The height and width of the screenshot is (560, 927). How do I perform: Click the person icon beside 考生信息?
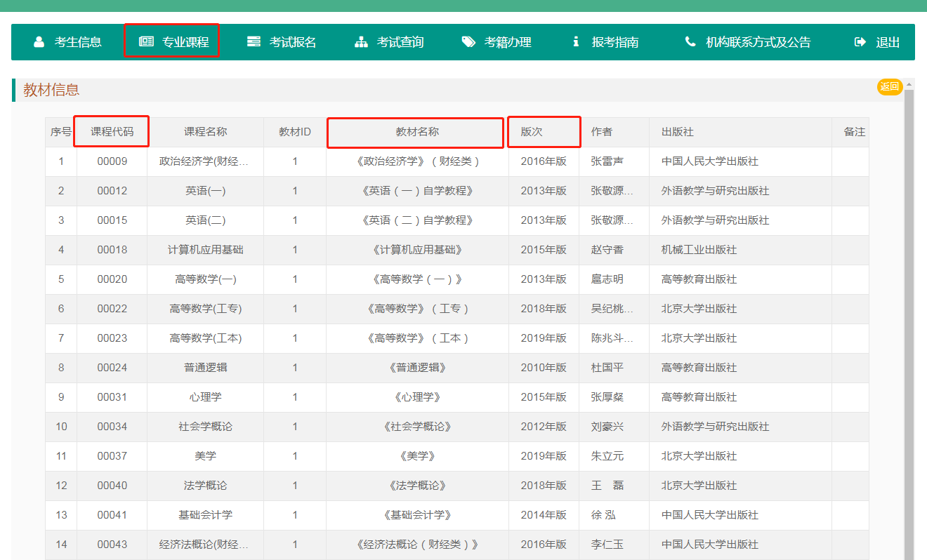pyautogui.click(x=39, y=42)
